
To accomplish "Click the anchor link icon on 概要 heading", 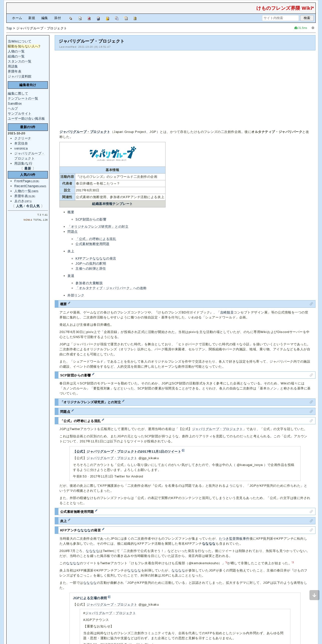I will pos(311,304).
